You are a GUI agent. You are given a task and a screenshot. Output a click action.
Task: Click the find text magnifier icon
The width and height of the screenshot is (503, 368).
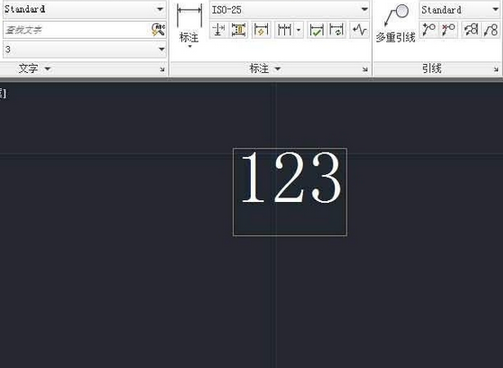pos(158,30)
